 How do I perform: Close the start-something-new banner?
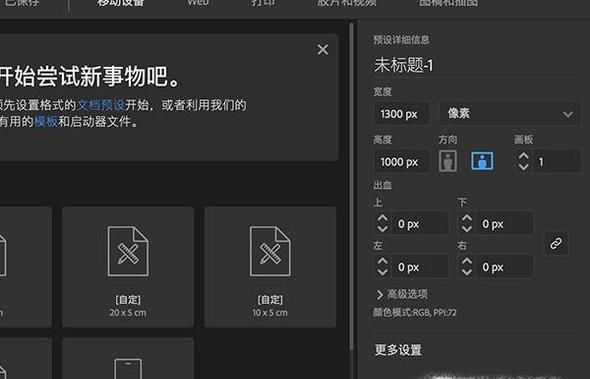coord(322,50)
